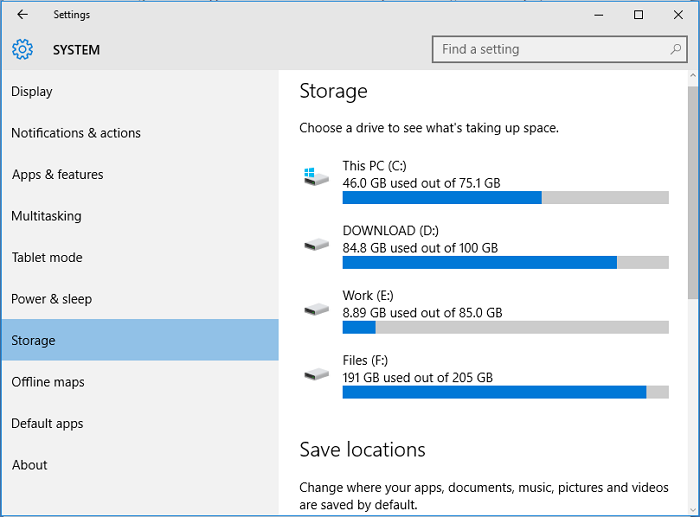Open the About page
This screenshot has width=700, height=517.
pos(30,465)
